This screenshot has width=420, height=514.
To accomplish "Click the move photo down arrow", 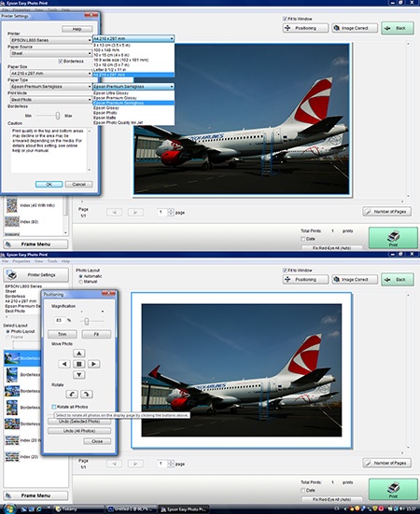I will click(x=79, y=375).
